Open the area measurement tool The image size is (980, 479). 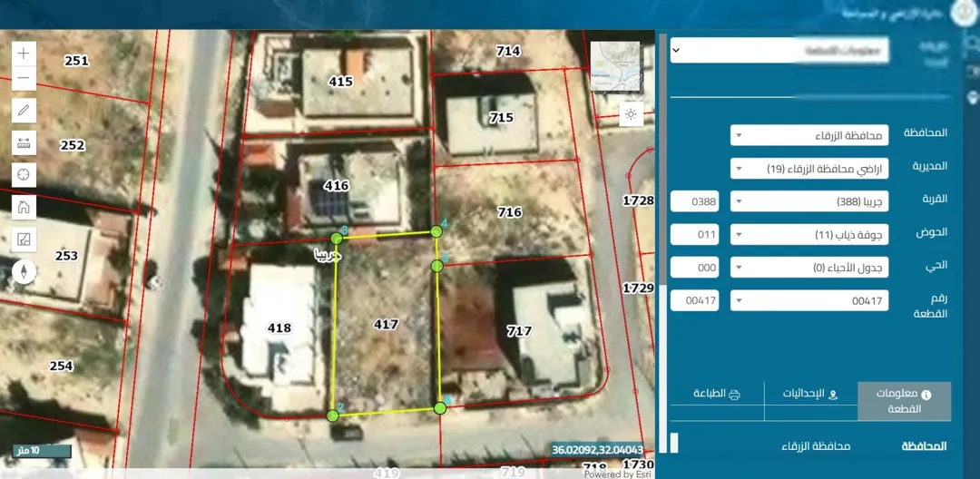[x=24, y=239]
